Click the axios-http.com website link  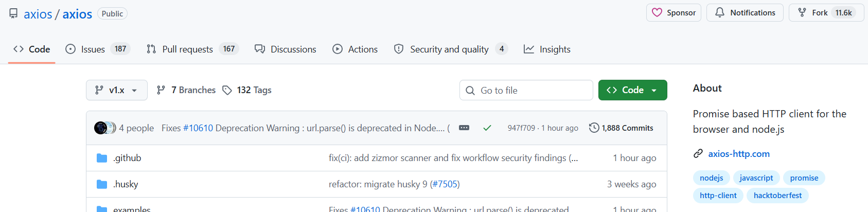738,154
